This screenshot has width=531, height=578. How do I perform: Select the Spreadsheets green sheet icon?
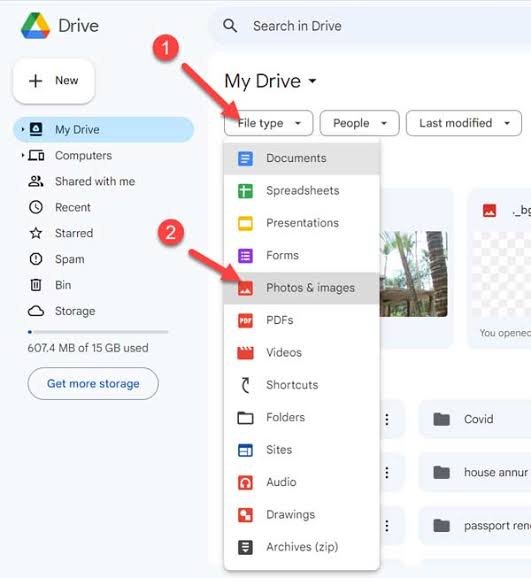(245, 191)
